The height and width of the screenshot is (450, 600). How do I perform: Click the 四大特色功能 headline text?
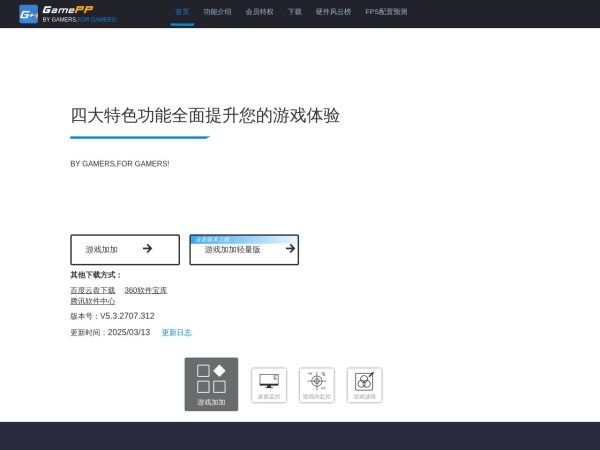click(205, 115)
